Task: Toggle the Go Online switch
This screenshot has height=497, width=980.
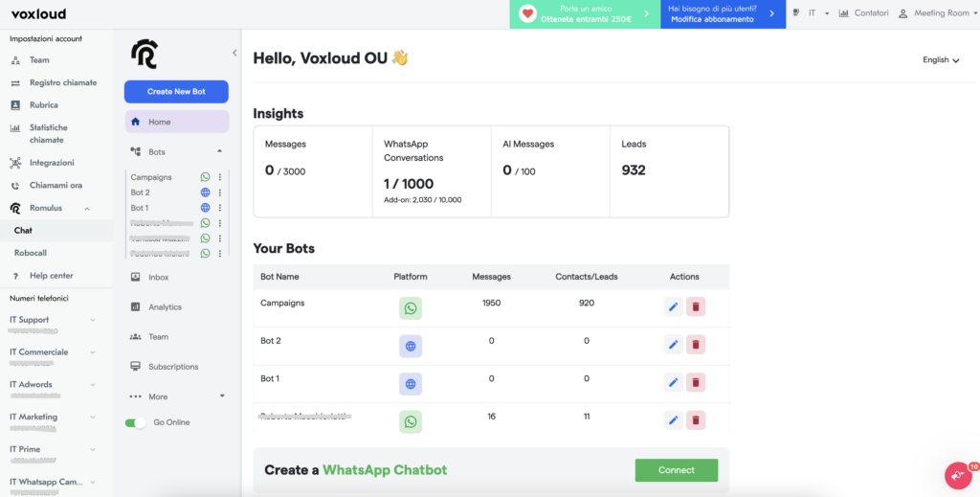Action: 135,422
